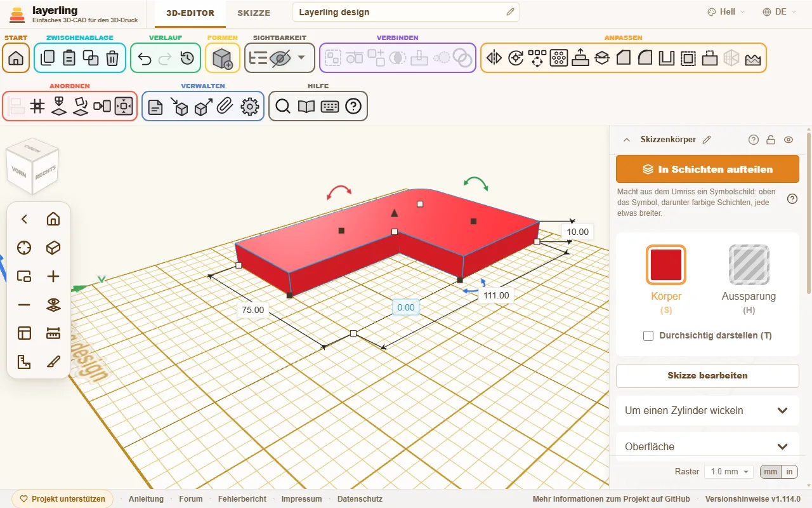Select the red Körper color swatch
The image size is (812, 508).
click(666, 265)
